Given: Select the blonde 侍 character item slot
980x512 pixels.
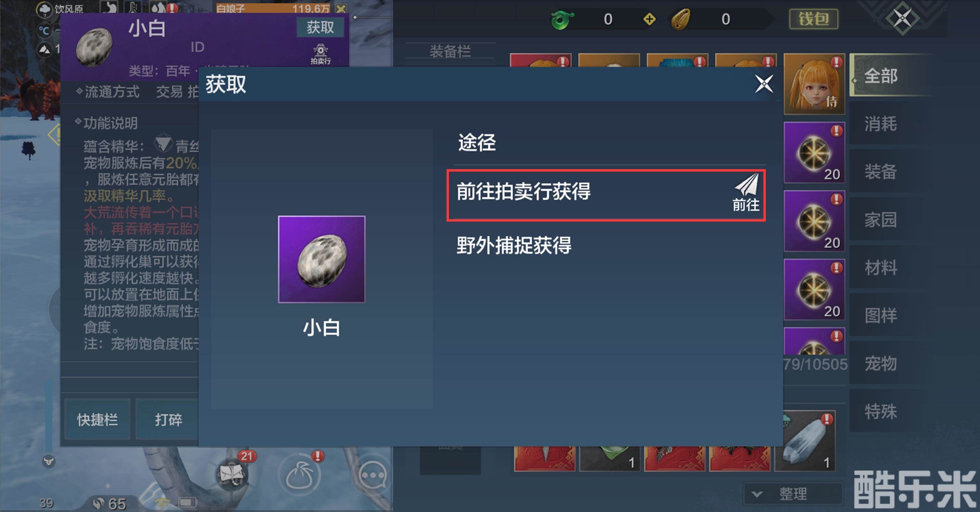Looking at the screenshot, I should pos(814,84).
